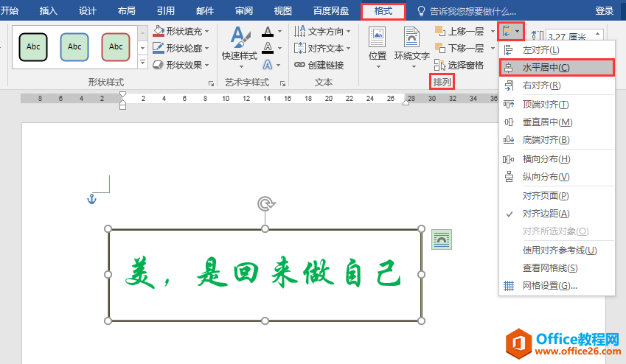Click the Tell Me search box
The image size is (626, 364).
point(466,11)
